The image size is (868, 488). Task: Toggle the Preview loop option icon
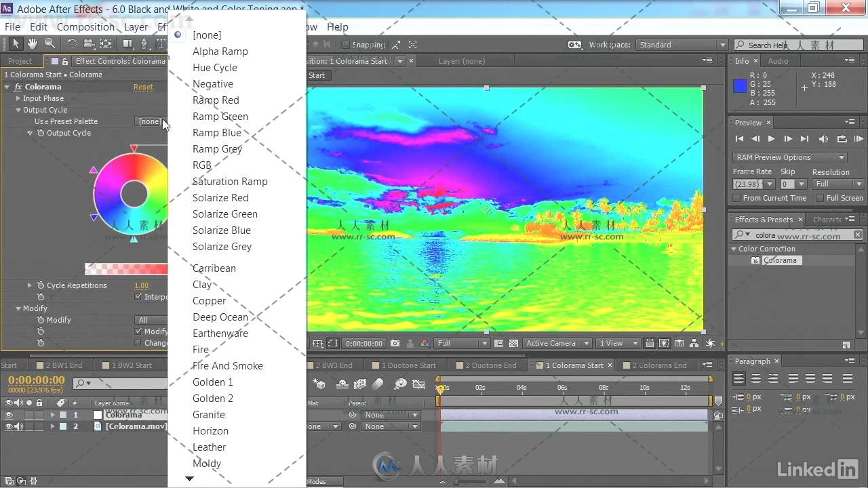(842, 139)
